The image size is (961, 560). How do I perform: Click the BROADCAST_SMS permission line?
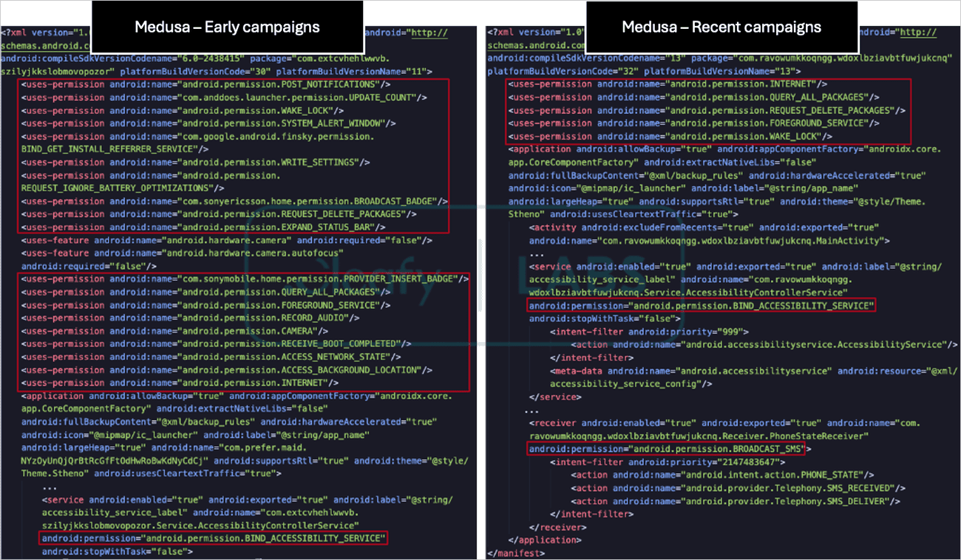[670, 448]
